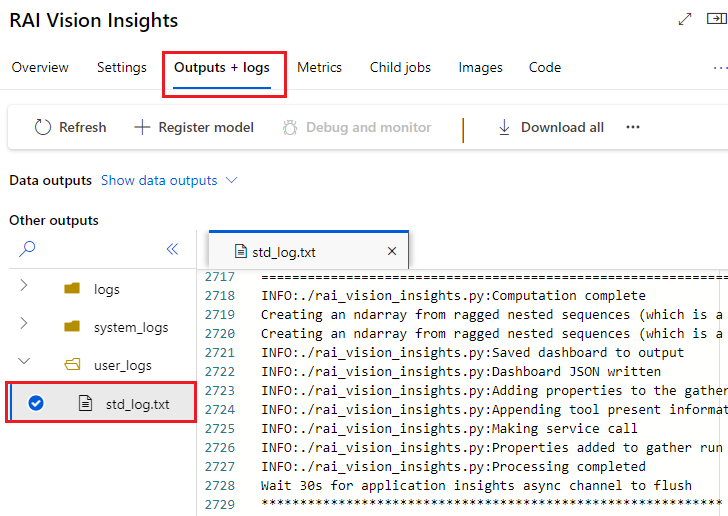The image size is (728, 516).
Task: Click line number 2726 in the gutter
Action: coord(220,447)
